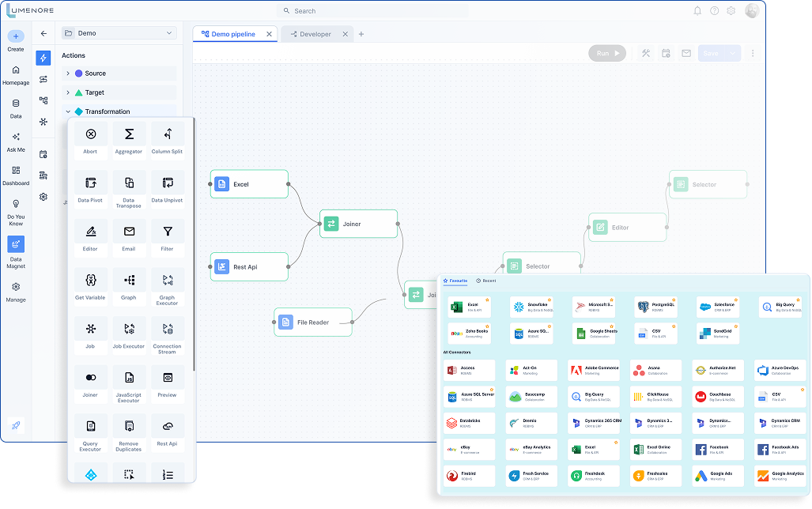Choose the Job transformation icon
812x509 pixels.
pyautogui.click(x=91, y=330)
